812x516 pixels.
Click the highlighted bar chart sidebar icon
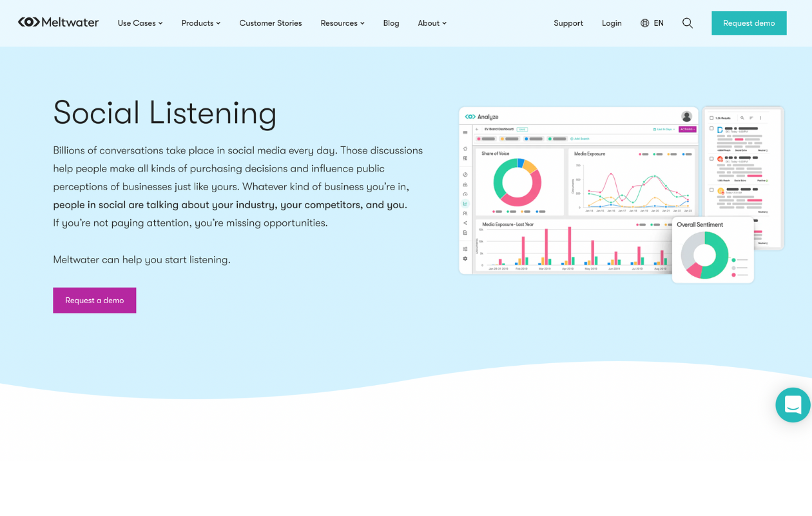465,204
